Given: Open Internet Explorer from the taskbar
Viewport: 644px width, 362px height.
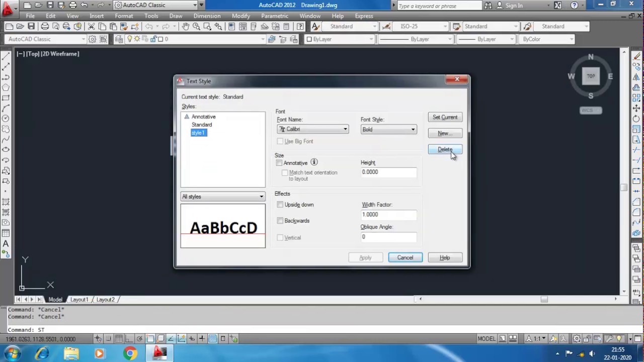Looking at the screenshot, I should point(42,353).
